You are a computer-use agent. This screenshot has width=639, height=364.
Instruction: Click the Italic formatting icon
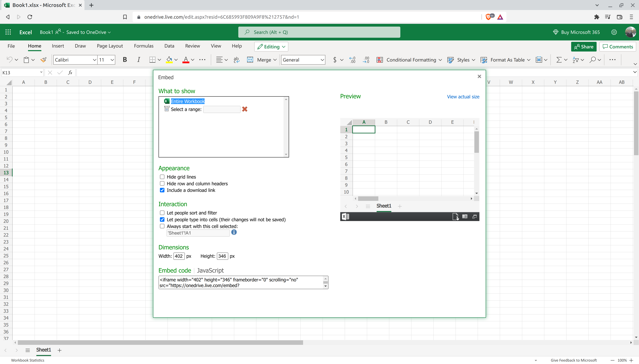[139, 60]
